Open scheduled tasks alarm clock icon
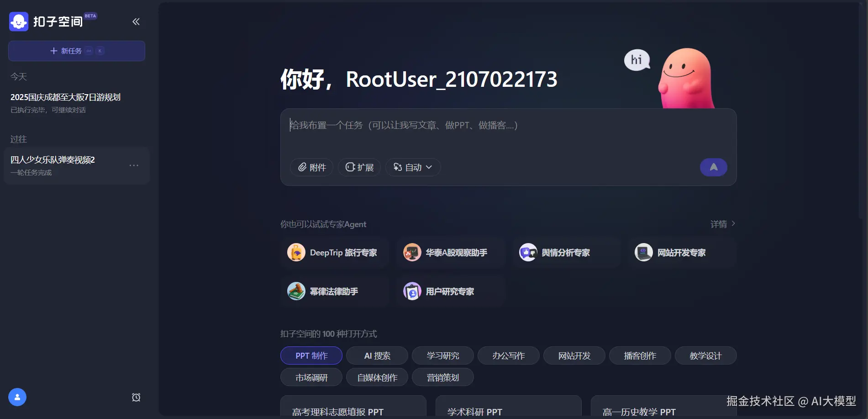 [x=136, y=397]
